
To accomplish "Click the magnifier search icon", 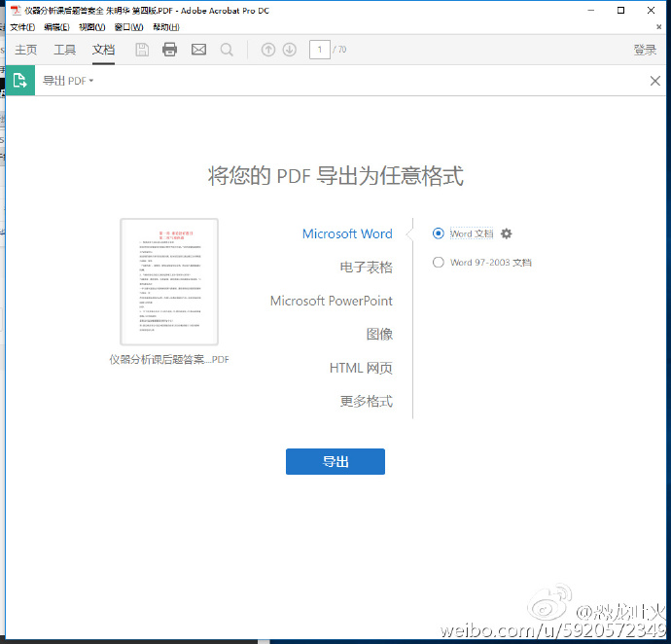I will click(227, 50).
